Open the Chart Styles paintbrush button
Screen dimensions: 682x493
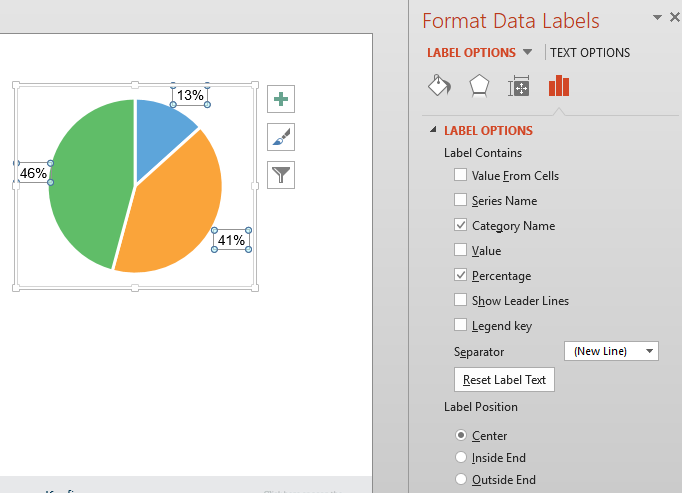(281, 137)
